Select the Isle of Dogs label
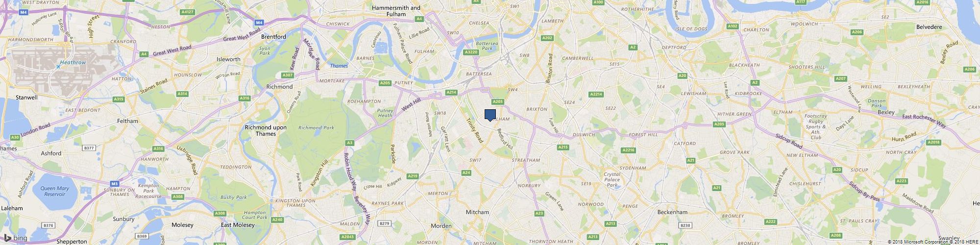This screenshot has height=245, width=980. pyautogui.click(x=690, y=29)
